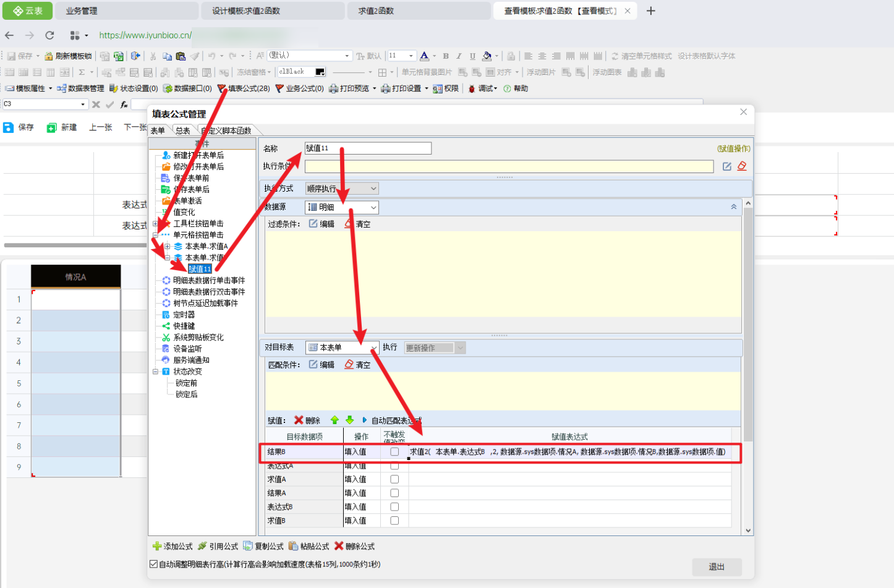Click 清空 next to 过滤条件

(357, 224)
